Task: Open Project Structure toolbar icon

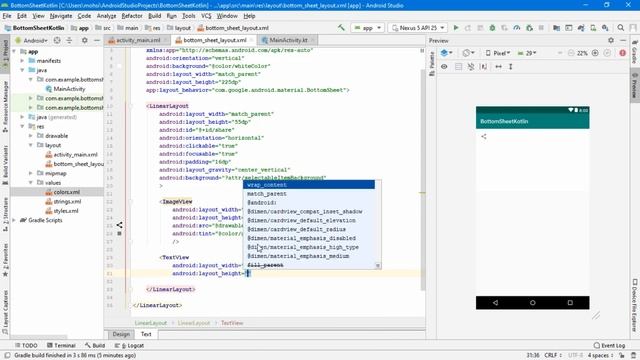Action: (x=556, y=28)
